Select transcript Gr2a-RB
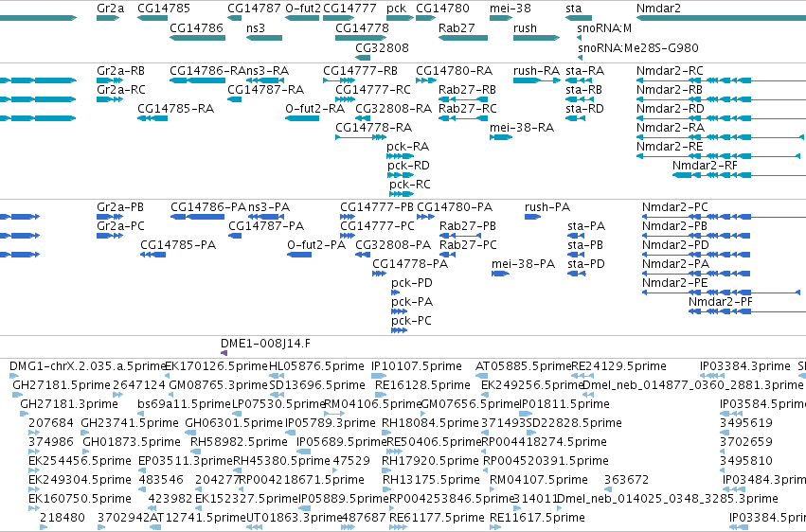 110,80
